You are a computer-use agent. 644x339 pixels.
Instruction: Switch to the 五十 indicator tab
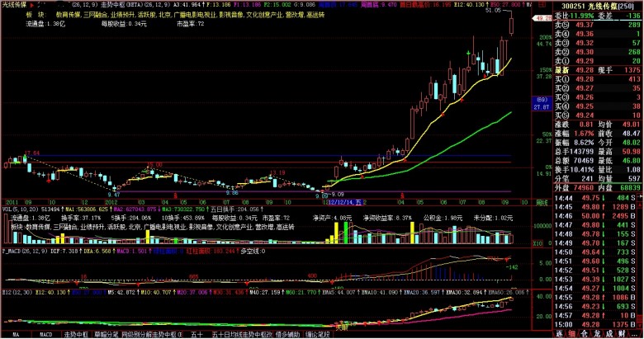pos(197,334)
